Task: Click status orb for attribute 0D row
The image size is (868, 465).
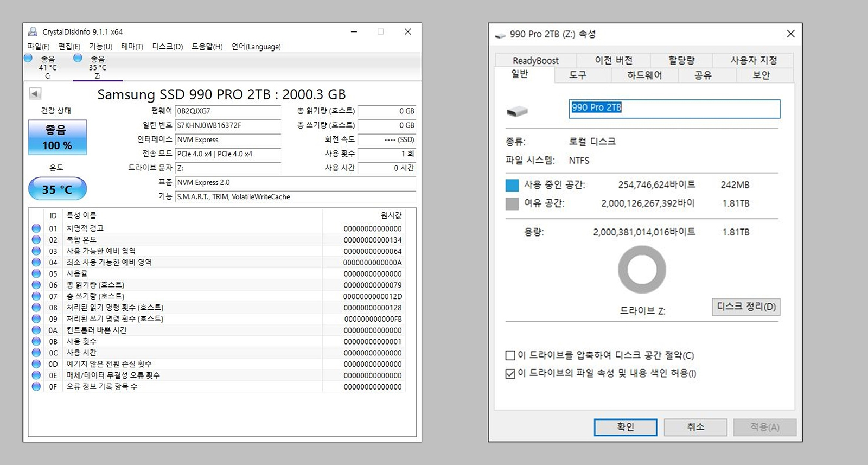Action: pos(36,364)
